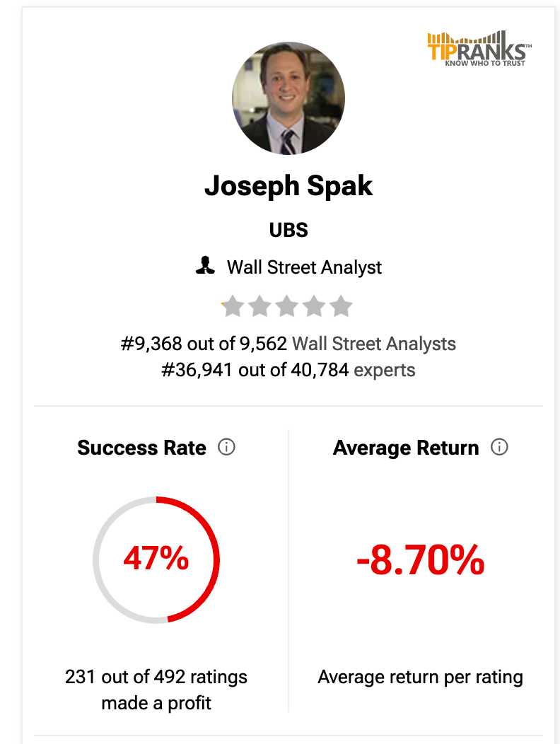Follow the experts ranking link

point(385,370)
